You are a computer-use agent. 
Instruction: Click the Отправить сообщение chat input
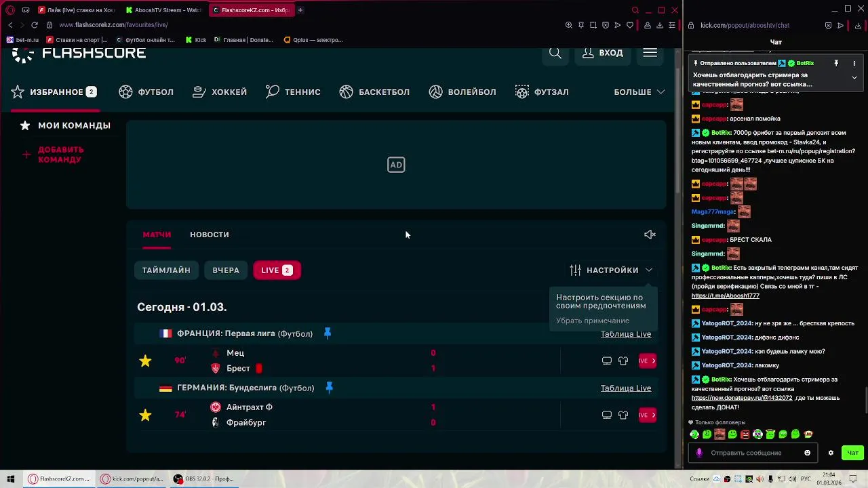pyautogui.click(x=755, y=453)
